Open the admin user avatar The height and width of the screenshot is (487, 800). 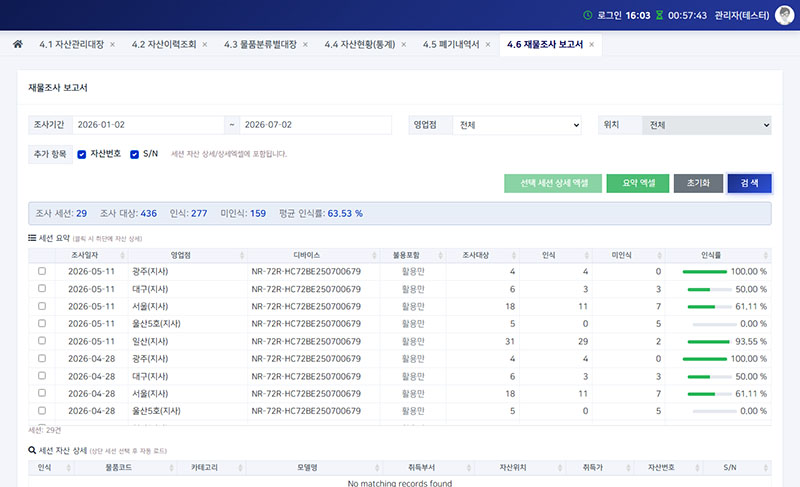click(x=784, y=15)
